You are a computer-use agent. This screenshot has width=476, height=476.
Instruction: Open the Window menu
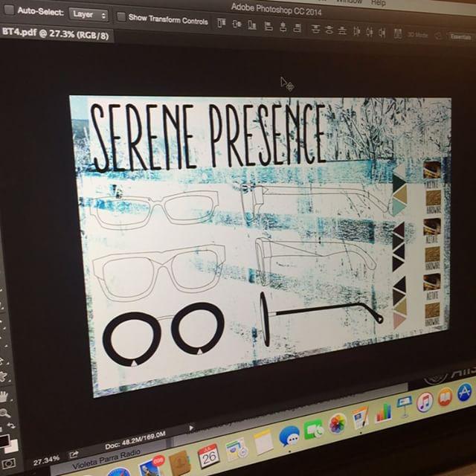point(349,1)
